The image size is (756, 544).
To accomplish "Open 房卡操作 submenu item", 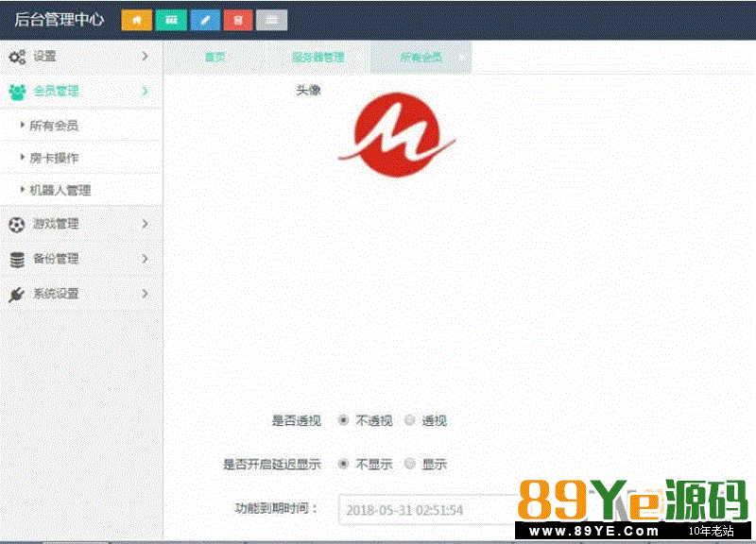I will [81, 158].
